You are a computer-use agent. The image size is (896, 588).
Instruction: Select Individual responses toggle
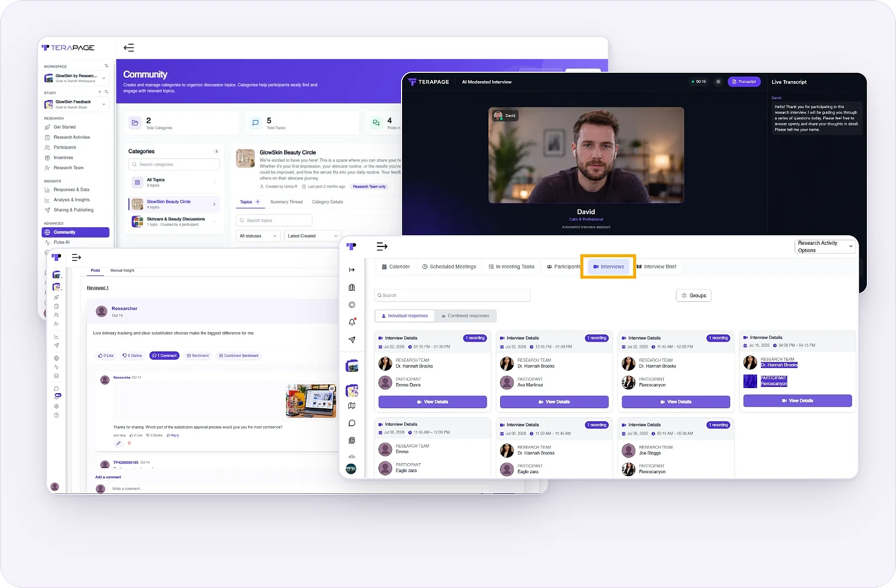pos(404,316)
